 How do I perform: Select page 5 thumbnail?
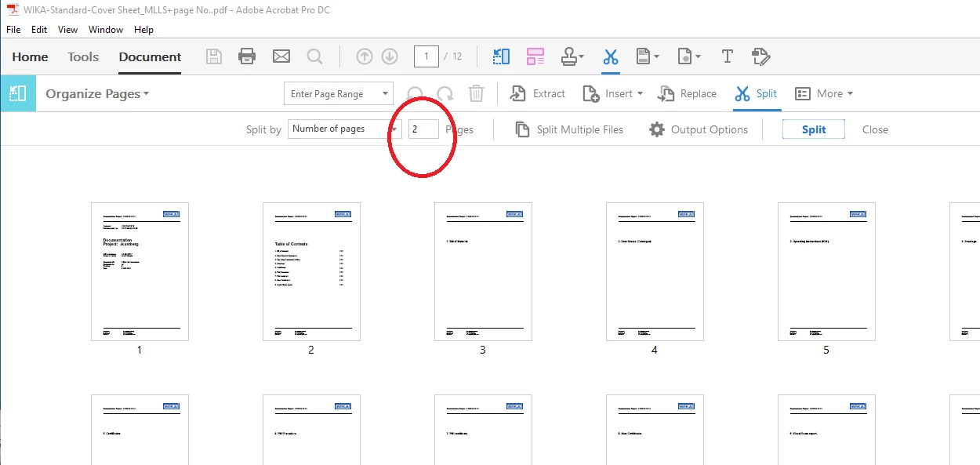click(x=826, y=271)
